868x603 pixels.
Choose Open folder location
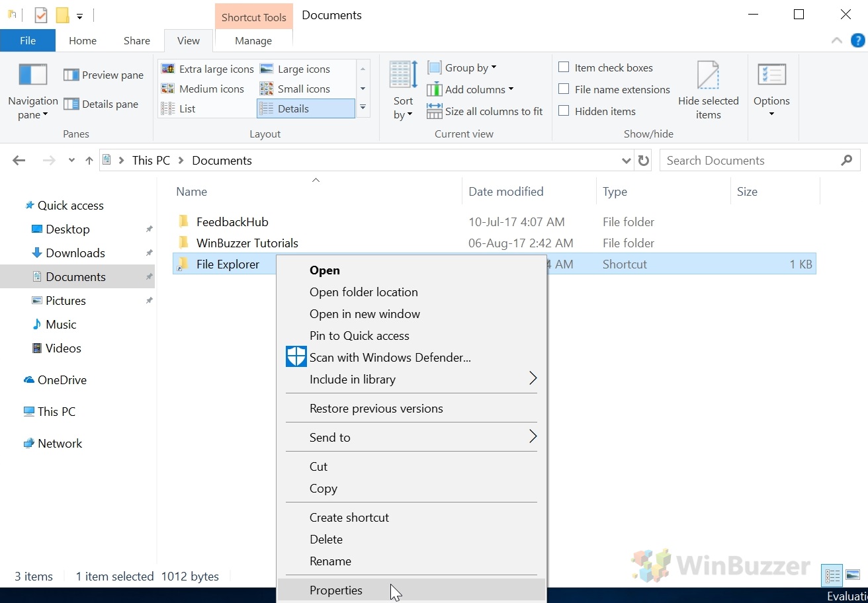click(x=412, y=292)
